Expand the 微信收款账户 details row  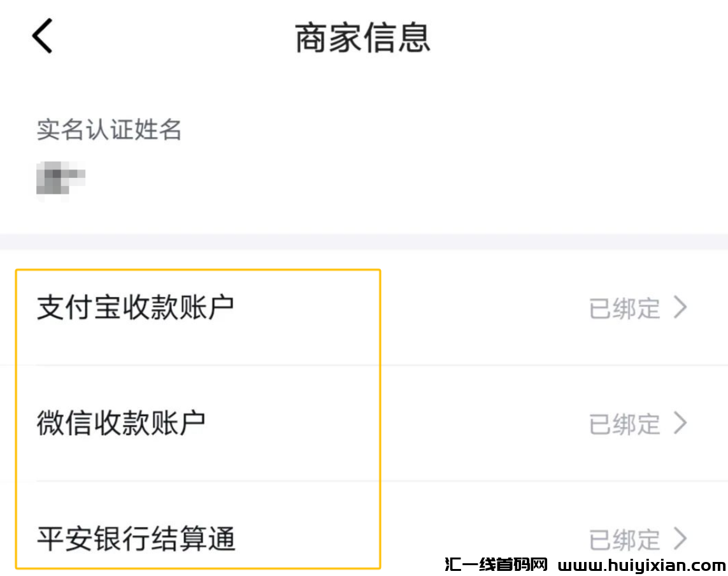255,424
